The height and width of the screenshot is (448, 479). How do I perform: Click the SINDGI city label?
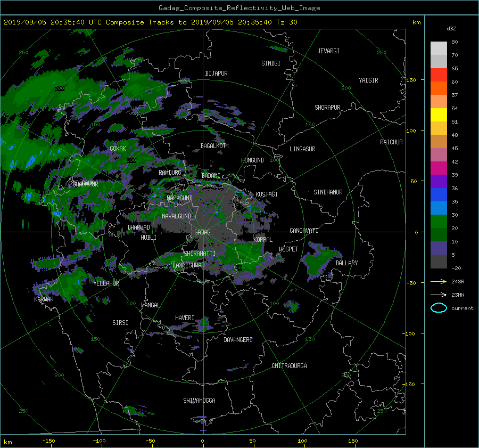pos(271,63)
